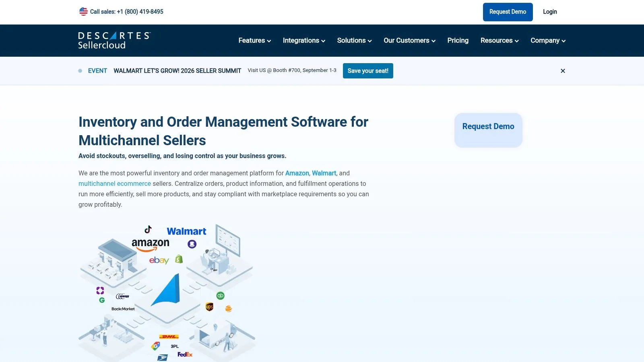644x362 pixels.
Task: Dismiss the event banner with the X
Action: (563, 71)
